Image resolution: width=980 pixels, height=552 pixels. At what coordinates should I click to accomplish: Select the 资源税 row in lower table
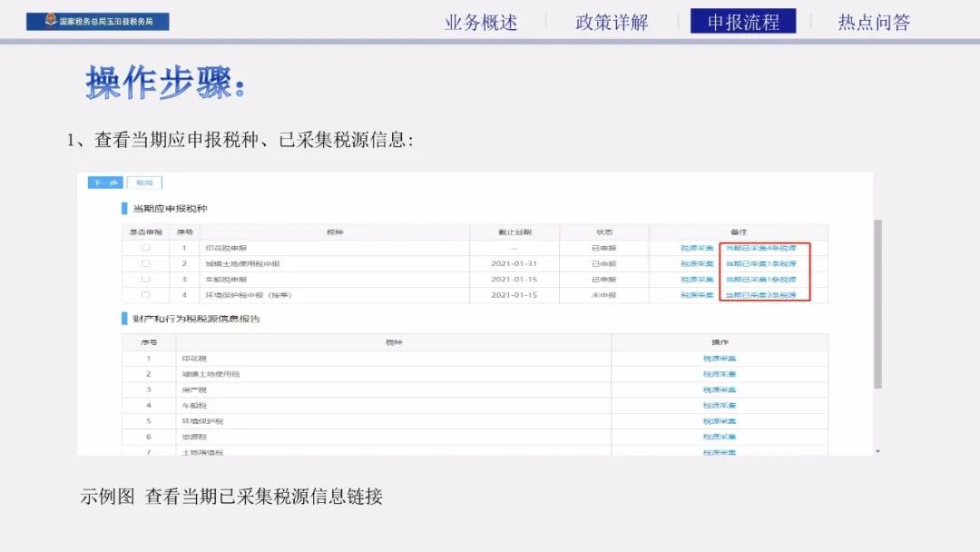pyautogui.click(x=475, y=437)
